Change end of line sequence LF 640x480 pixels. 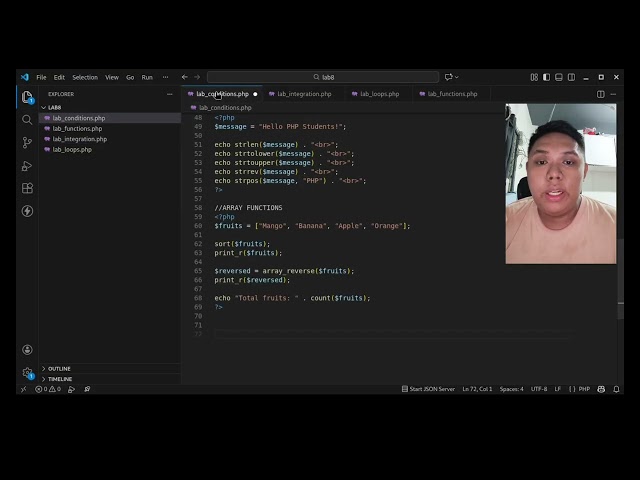pyautogui.click(x=558, y=389)
